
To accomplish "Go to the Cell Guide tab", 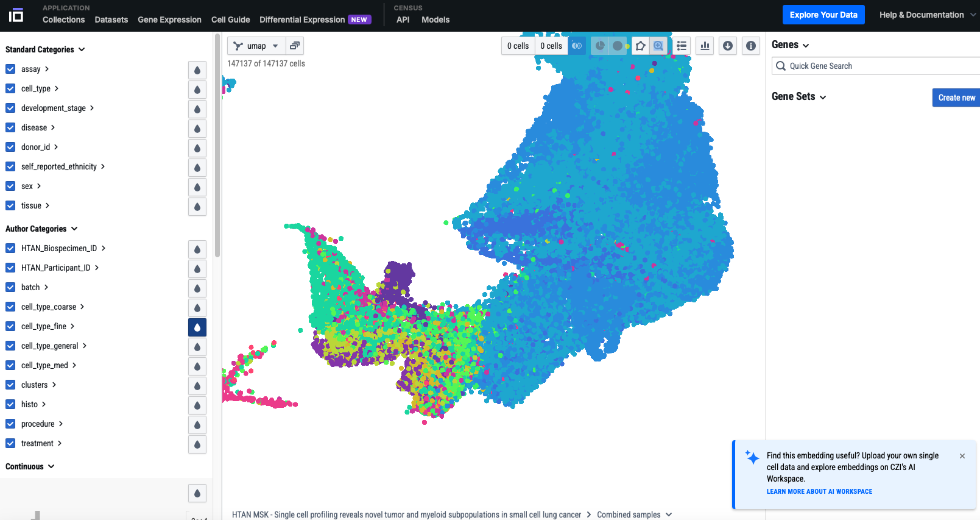I will (230, 20).
